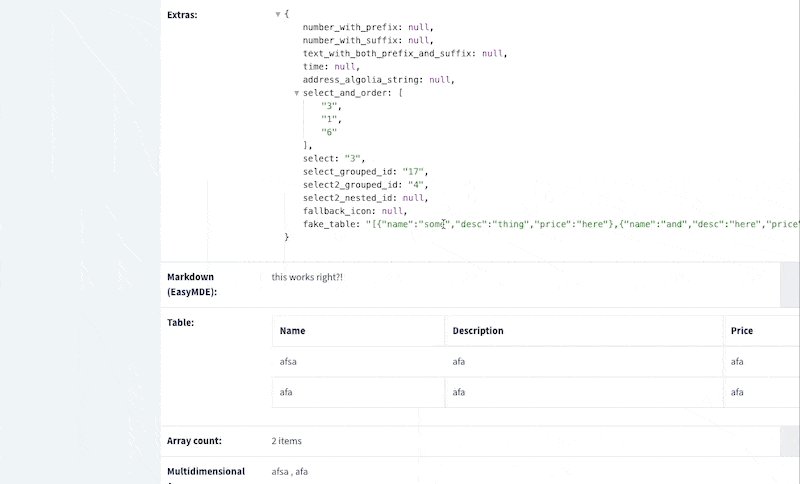
Task: Click the address_algolia_string key
Action: 363,80
